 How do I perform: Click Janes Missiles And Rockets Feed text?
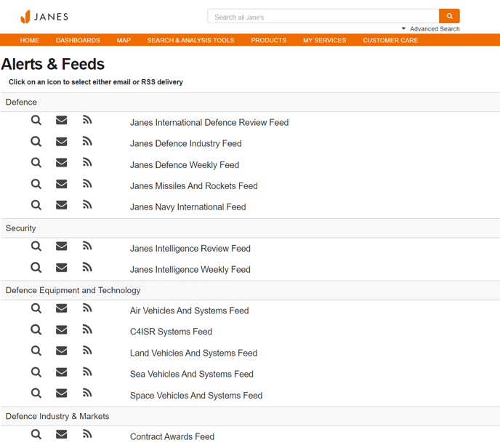[x=193, y=186]
